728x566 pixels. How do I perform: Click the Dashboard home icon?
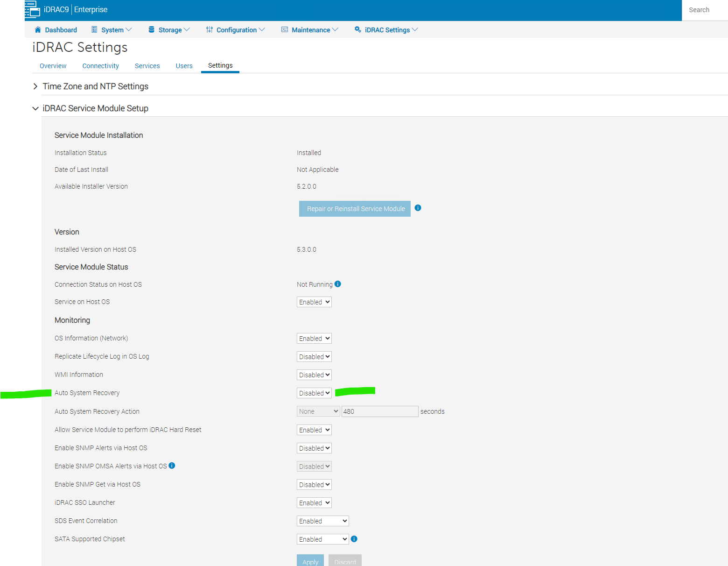[x=38, y=29]
